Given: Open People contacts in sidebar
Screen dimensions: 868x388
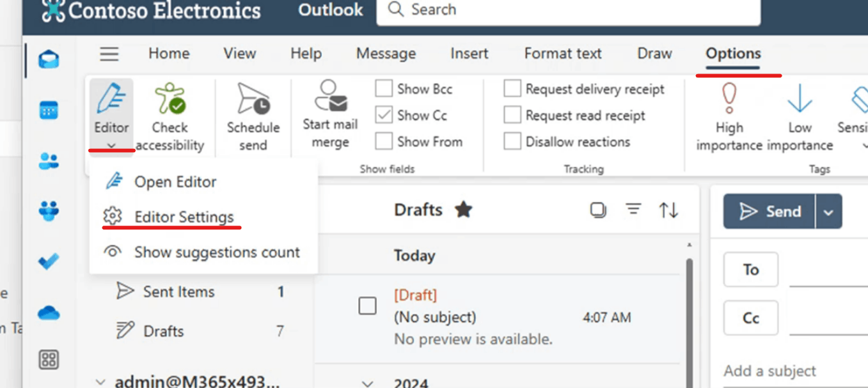Looking at the screenshot, I should pyautogui.click(x=49, y=161).
